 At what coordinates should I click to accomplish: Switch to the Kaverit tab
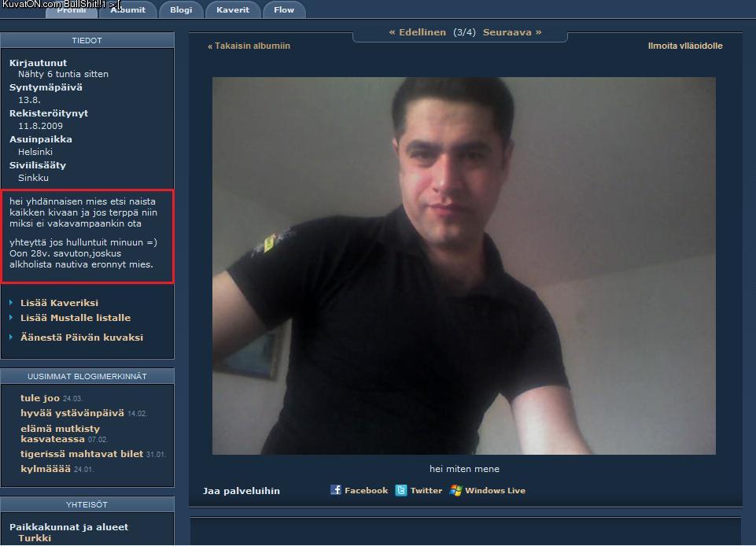click(x=233, y=9)
